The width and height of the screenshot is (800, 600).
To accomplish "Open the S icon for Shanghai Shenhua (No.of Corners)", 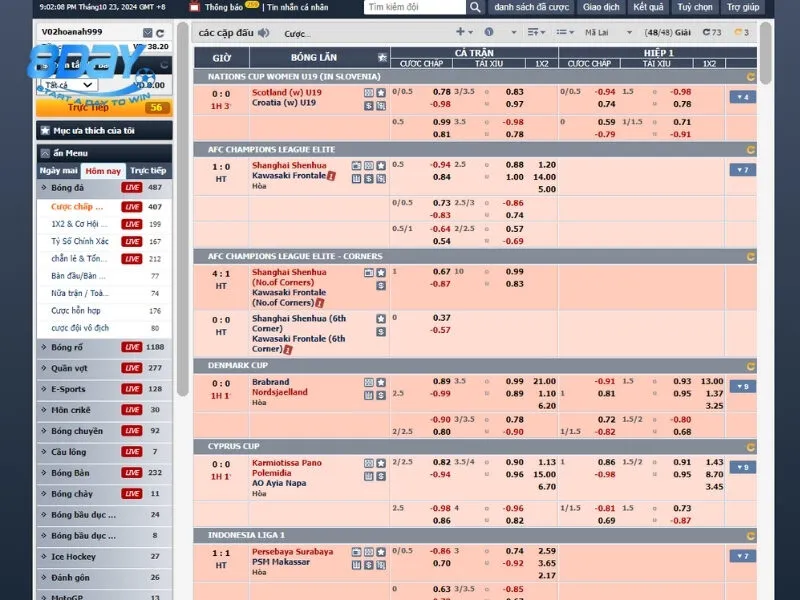I will (381, 286).
